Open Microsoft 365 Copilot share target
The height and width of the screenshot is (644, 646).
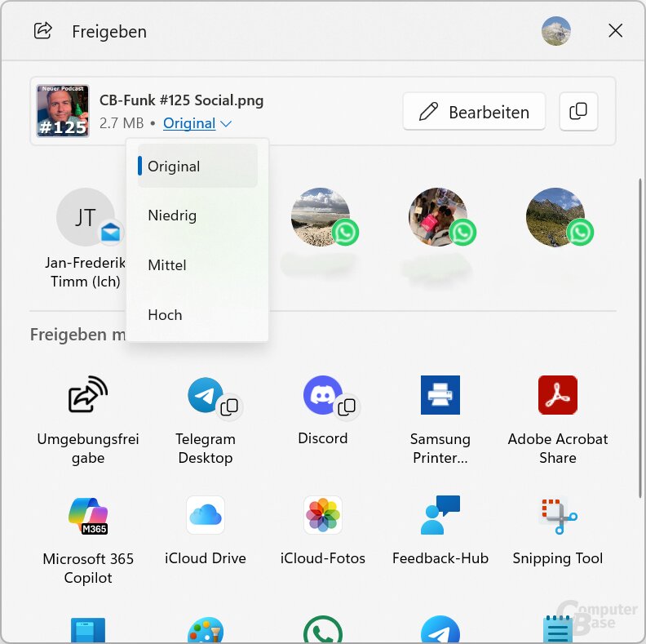[88, 540]
